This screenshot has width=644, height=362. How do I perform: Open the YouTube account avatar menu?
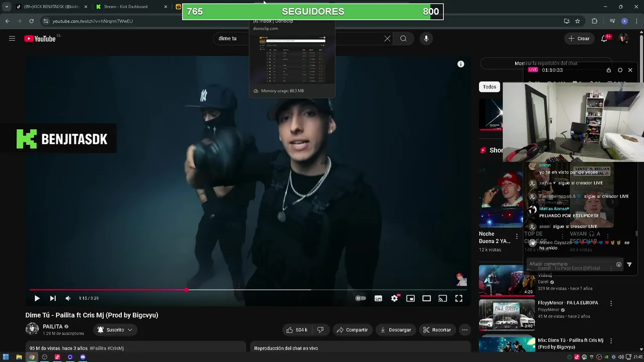pyautogui.click(x=623, y=38)
